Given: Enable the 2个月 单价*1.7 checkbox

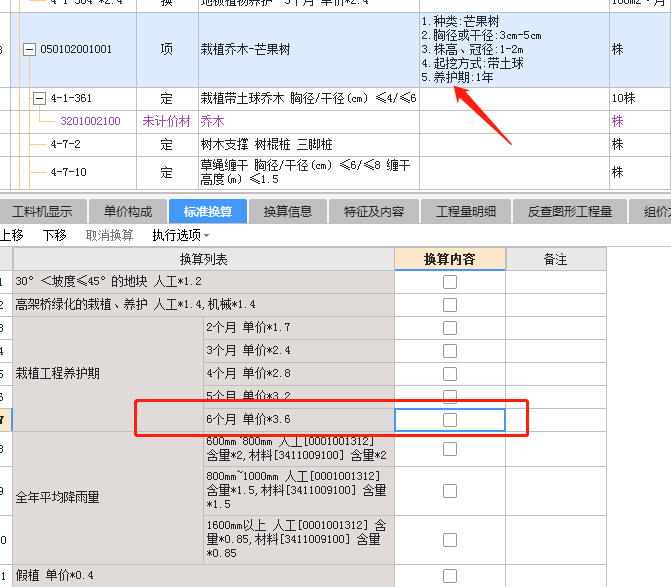Looking at the screenshot, I should point(450,328).
